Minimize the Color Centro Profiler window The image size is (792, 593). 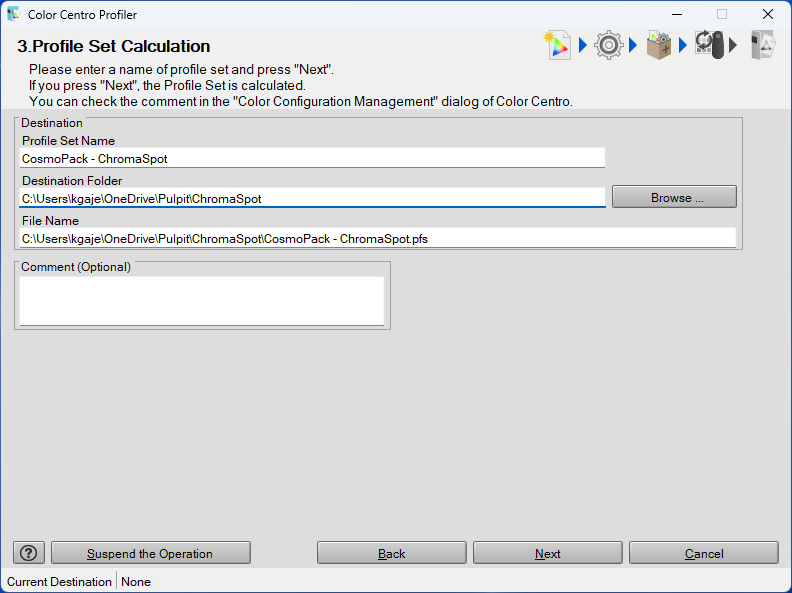pos(677,15)
